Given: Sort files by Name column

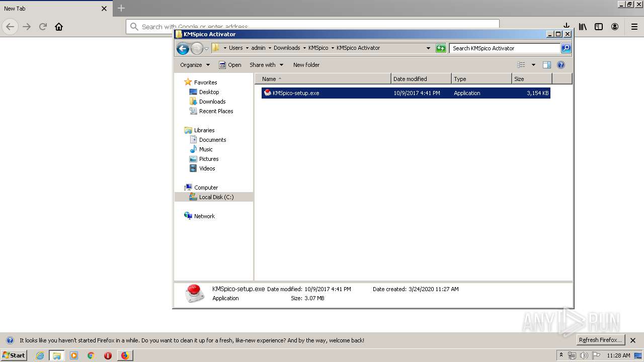Looking at the screenshot, I should 323,79.
